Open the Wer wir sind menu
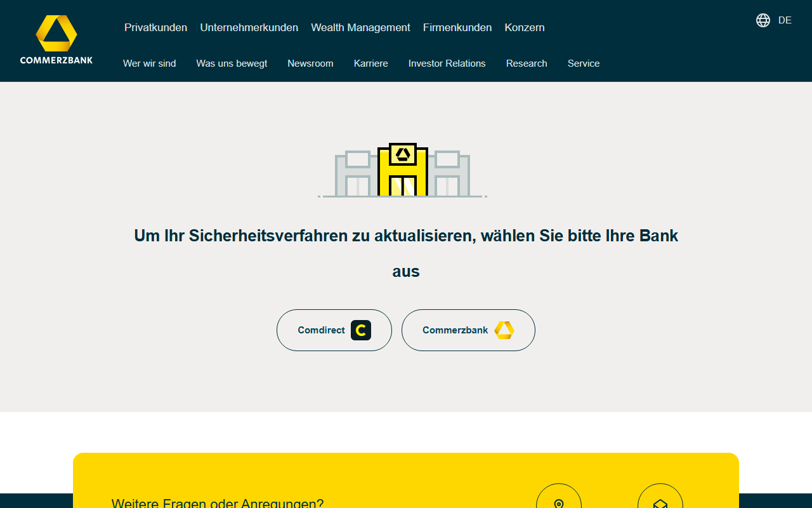This screenshot has height=508, width=812. [150, 63]
